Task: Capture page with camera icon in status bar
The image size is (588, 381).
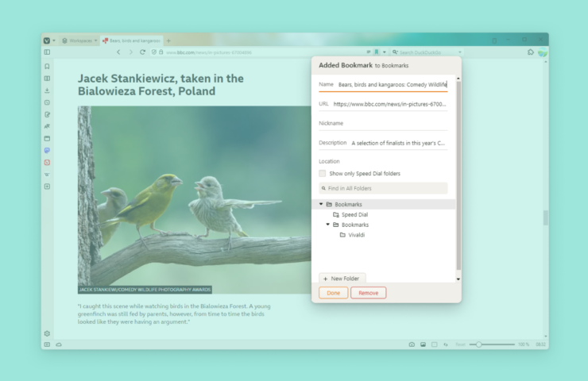Action: [412, 344]
